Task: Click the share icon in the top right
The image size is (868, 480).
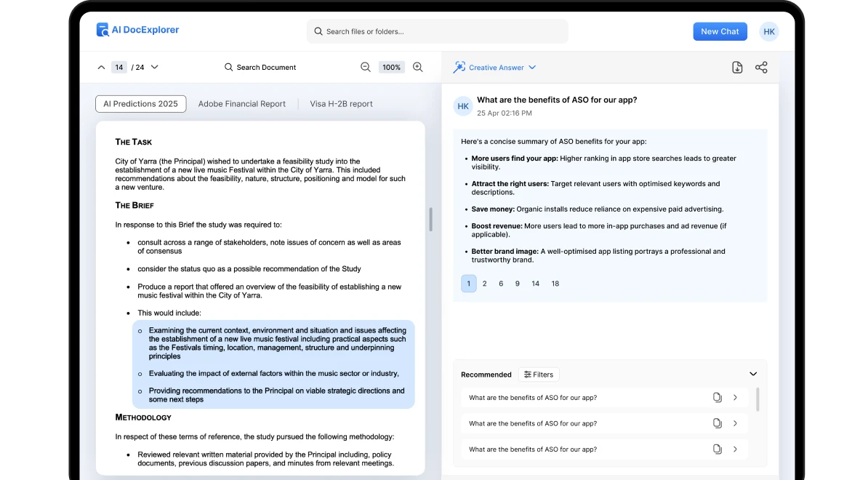Action: click(761, 67)
